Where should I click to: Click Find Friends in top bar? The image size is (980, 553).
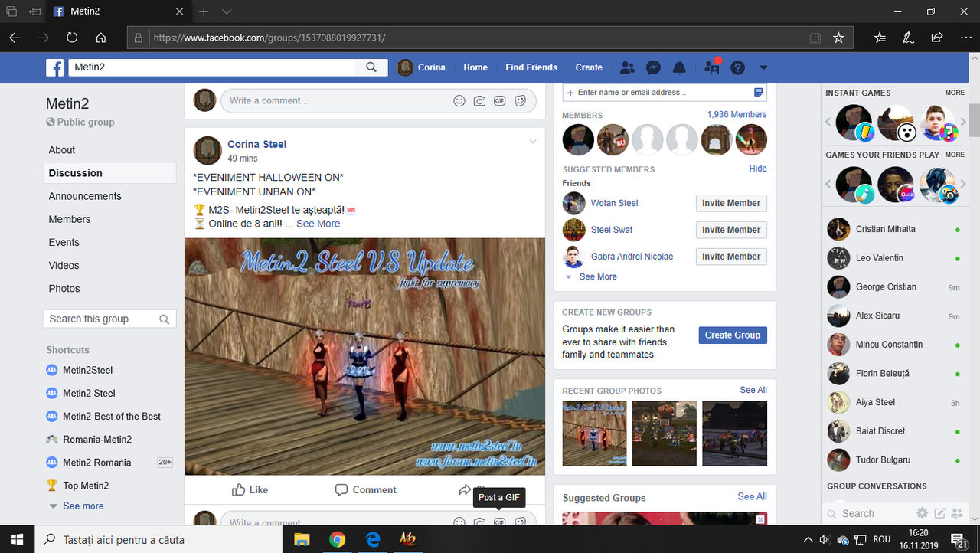[531, 67]
